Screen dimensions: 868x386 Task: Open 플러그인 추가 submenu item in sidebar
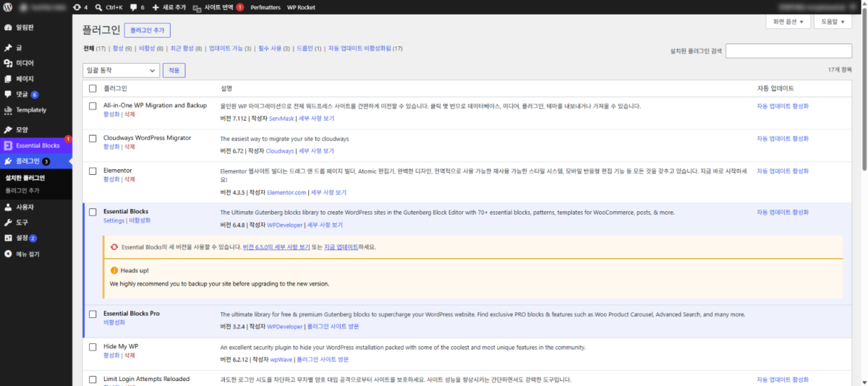coord(22,190)
